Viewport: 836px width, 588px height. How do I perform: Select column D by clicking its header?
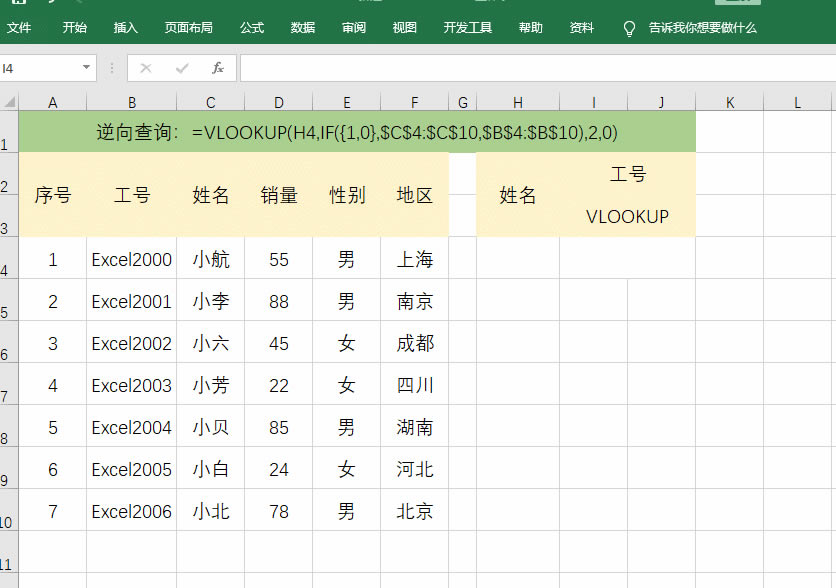click(x=278, y=101)
